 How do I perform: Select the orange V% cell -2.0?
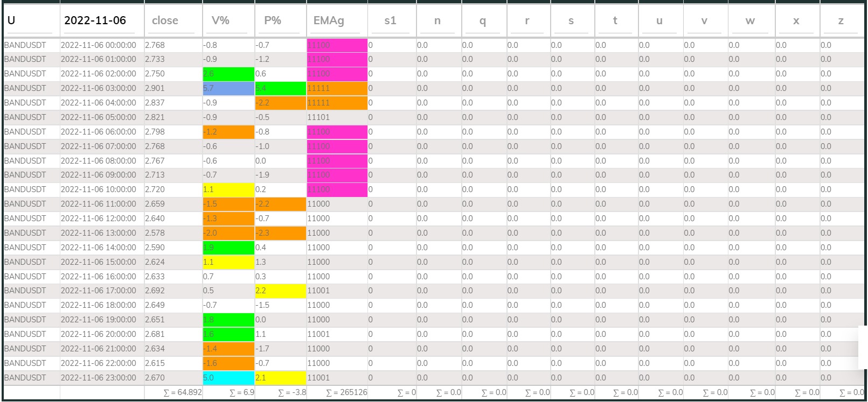click(x=228, y=233)
